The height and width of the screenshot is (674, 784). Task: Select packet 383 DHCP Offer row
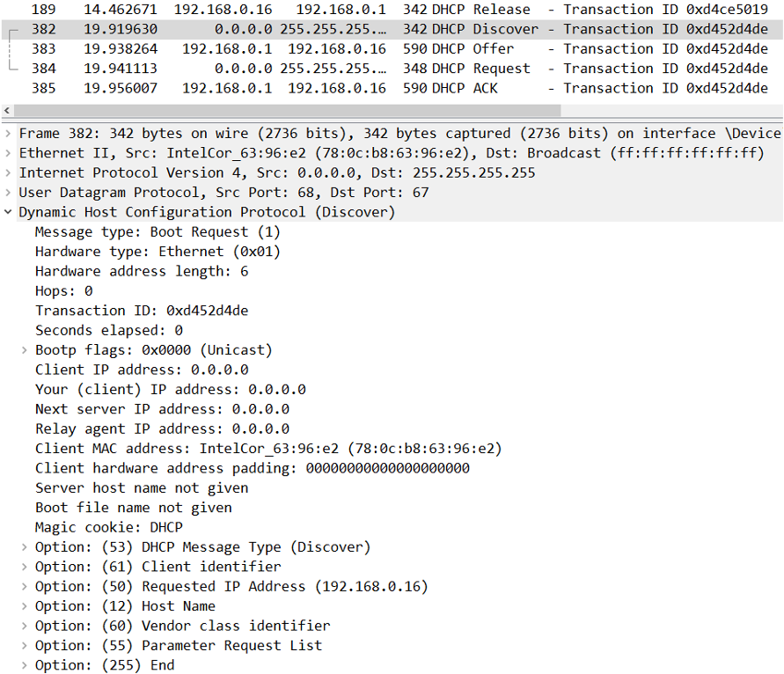tap(352, 49)
